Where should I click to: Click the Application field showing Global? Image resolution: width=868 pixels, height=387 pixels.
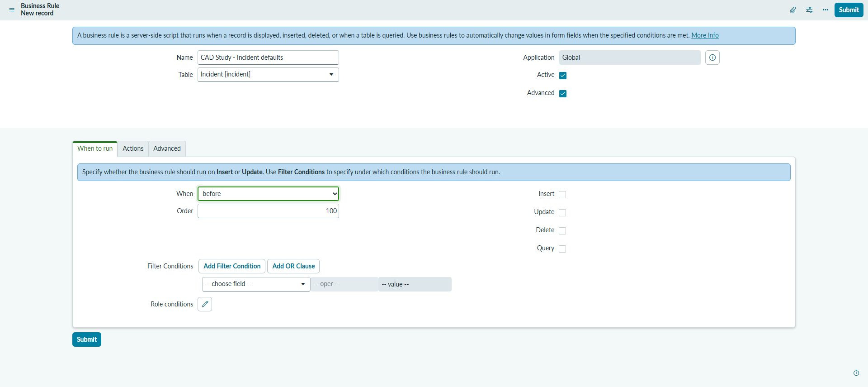pyautogui.click(x=630, y=57)
